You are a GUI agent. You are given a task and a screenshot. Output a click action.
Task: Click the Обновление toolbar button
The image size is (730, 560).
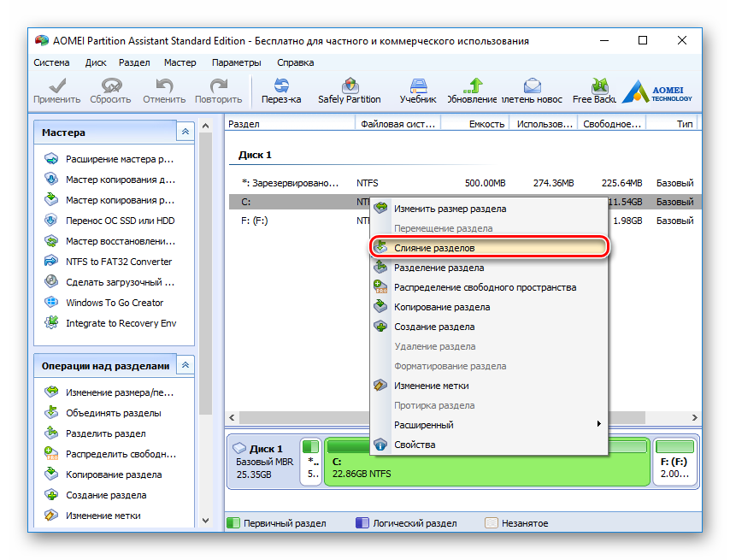(473, 91)
